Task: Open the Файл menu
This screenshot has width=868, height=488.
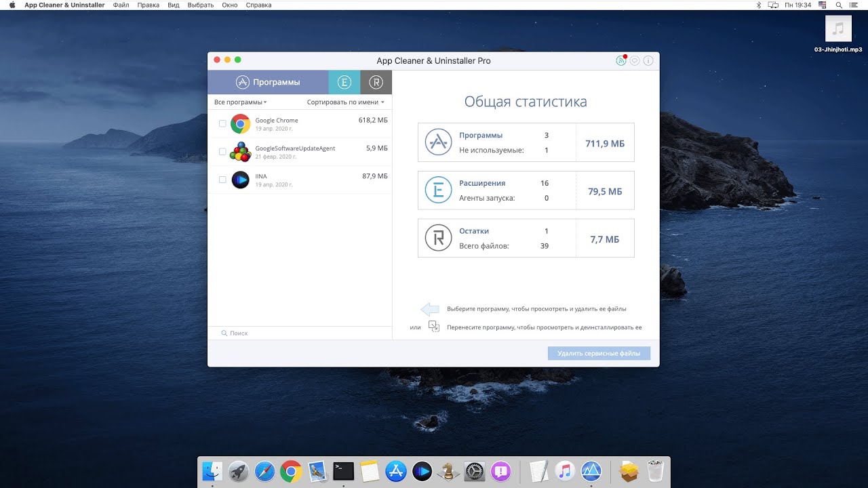Action: pos(121,5)
